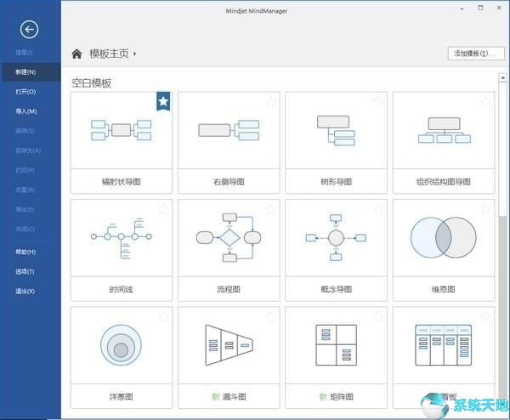
Task: Click the scrollbar up arrow
Action: click(x=502, y=77)
